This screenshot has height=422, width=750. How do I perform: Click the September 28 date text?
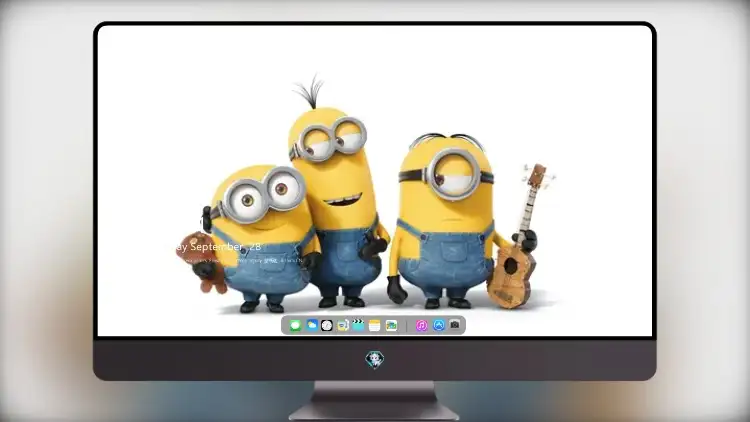[225, 247]
